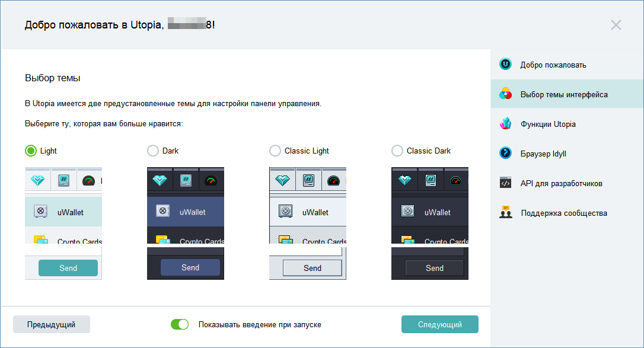Click Send button in Classic Dark preview

click(x=435, y=268)
